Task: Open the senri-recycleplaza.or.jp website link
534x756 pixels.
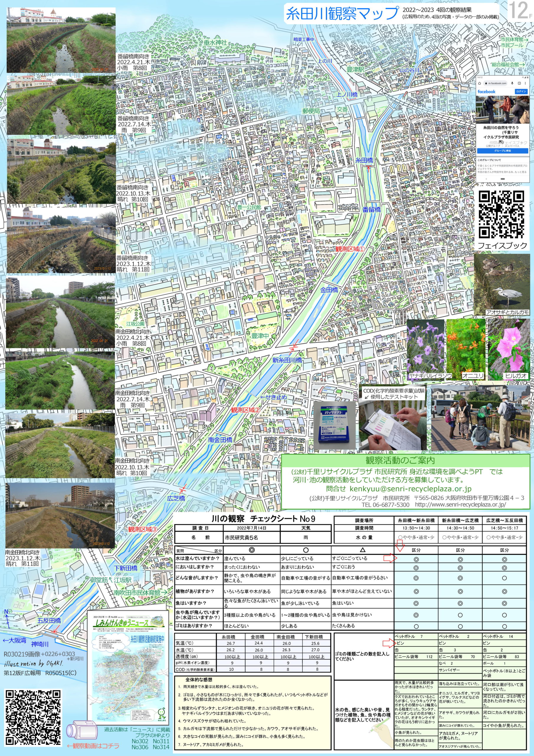Action: click(x=460, y=504)
